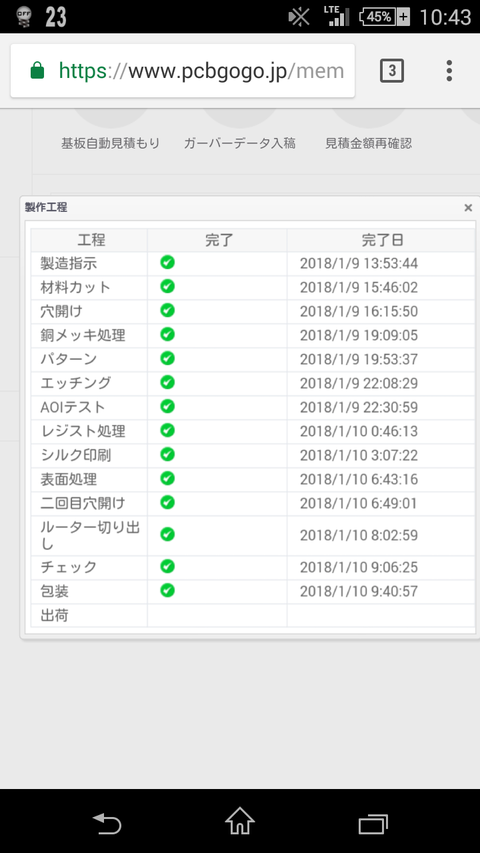Select the 出荷 process row label
The height and width of the screenshot is (853, 480).
point(54,616)
